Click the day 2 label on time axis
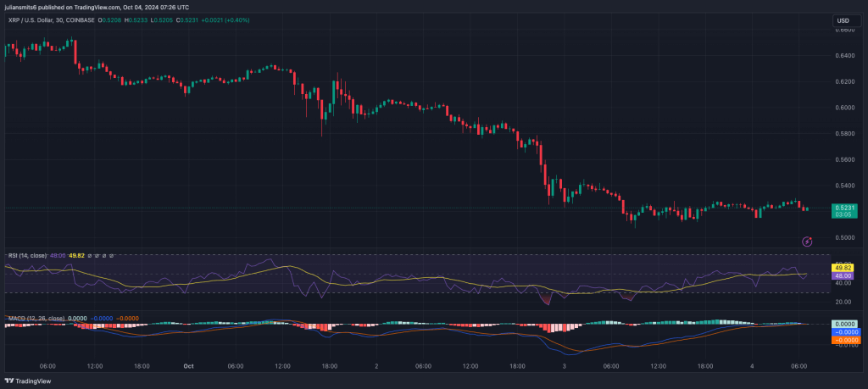 (376, 366)
